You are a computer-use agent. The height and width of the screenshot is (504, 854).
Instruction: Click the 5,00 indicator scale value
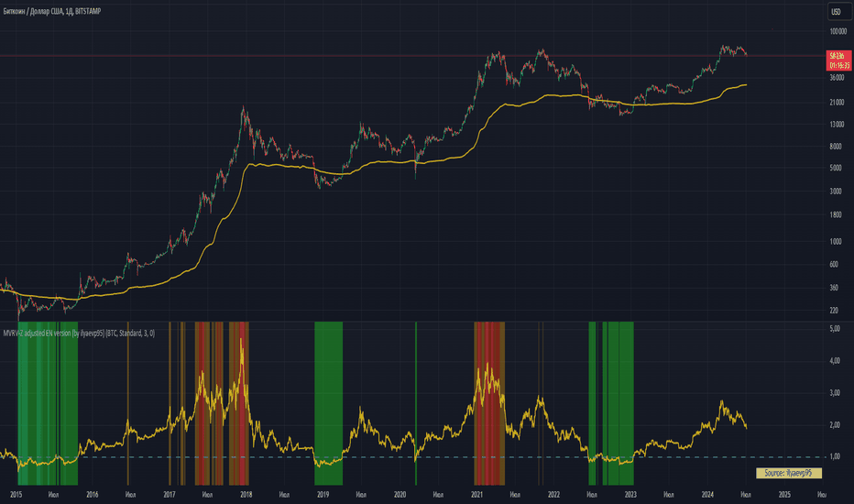835,329
